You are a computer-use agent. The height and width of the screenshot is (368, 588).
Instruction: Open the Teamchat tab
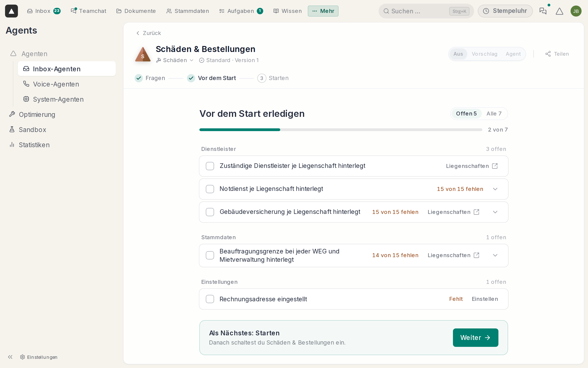point(88,11)
